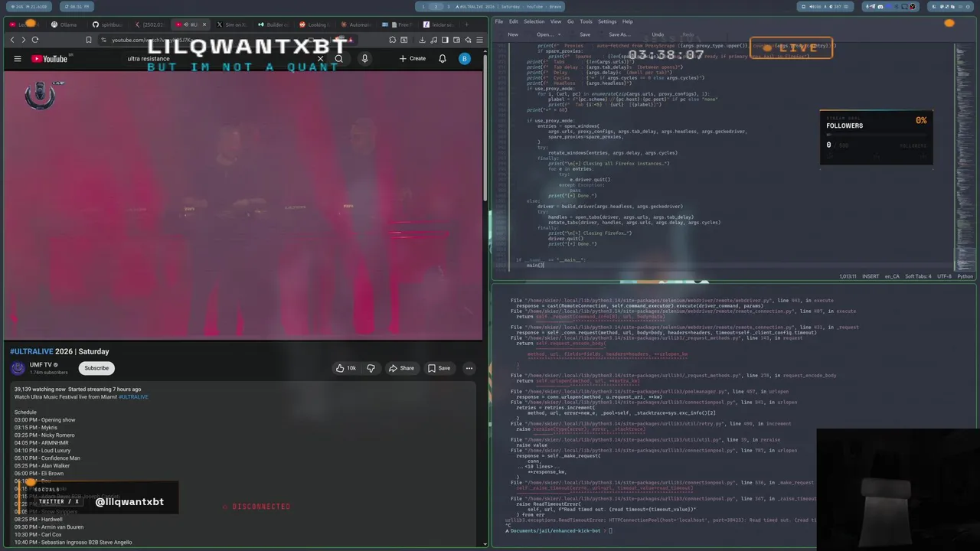Screen dimensions: 980x551
Task: Subscribe to UMF TV
Action: [x=96, y=368]
